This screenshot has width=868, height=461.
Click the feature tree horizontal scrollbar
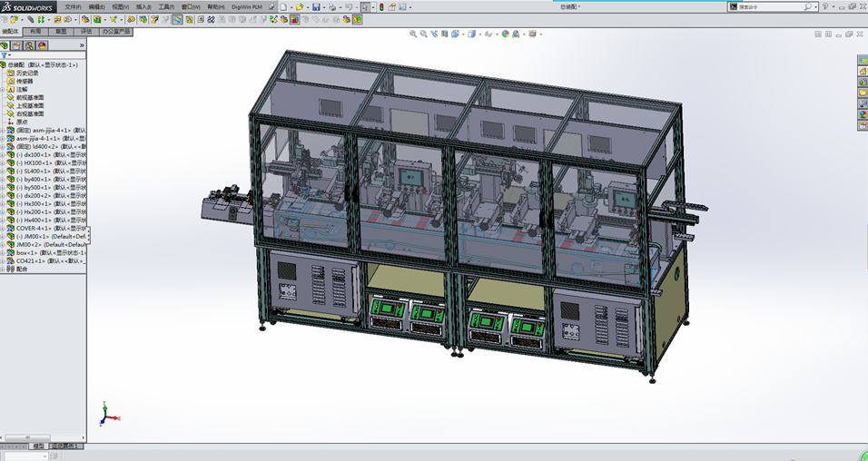(x=27, y=437)
